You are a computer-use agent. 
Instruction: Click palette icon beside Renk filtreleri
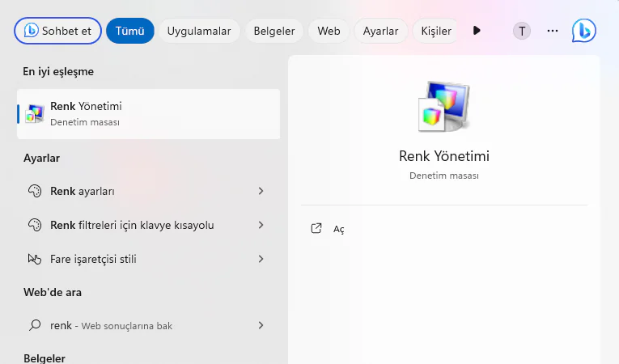click(35, 225)
